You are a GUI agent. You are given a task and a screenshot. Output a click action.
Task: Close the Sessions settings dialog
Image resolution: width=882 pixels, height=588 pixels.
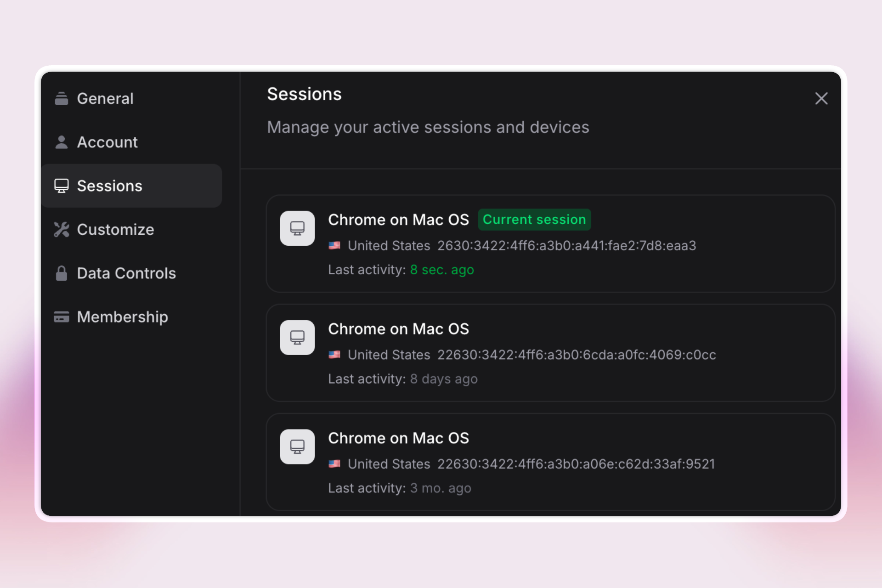pos(821,98)
